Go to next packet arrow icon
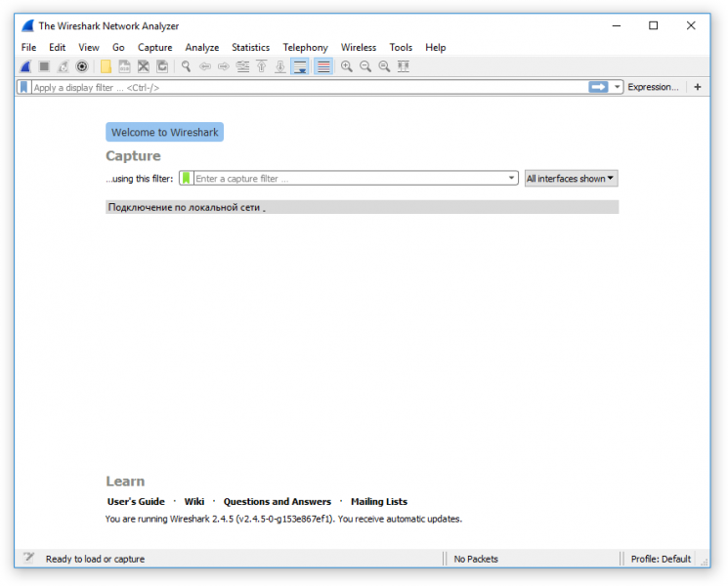728x586 pixels. click(x=224, y=66)
